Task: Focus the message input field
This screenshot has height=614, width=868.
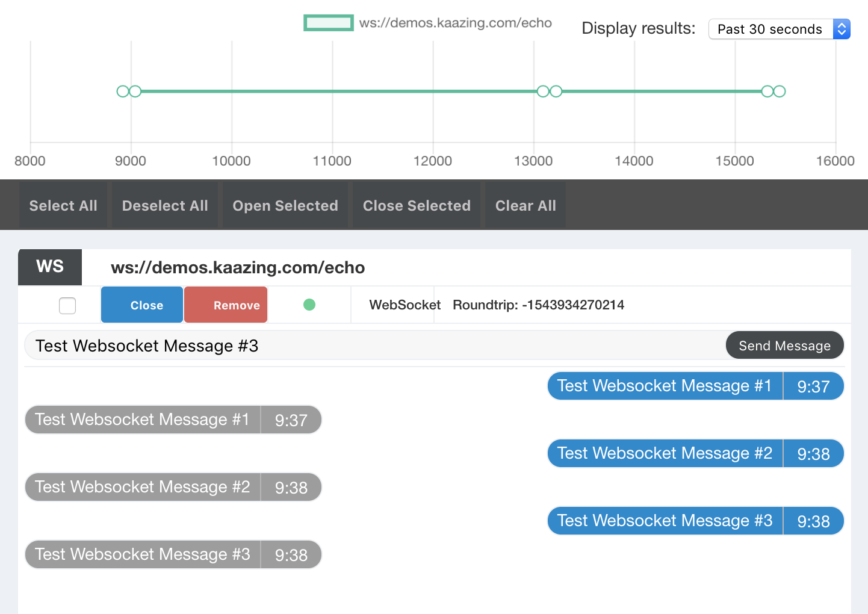Action: click(375, 345)
